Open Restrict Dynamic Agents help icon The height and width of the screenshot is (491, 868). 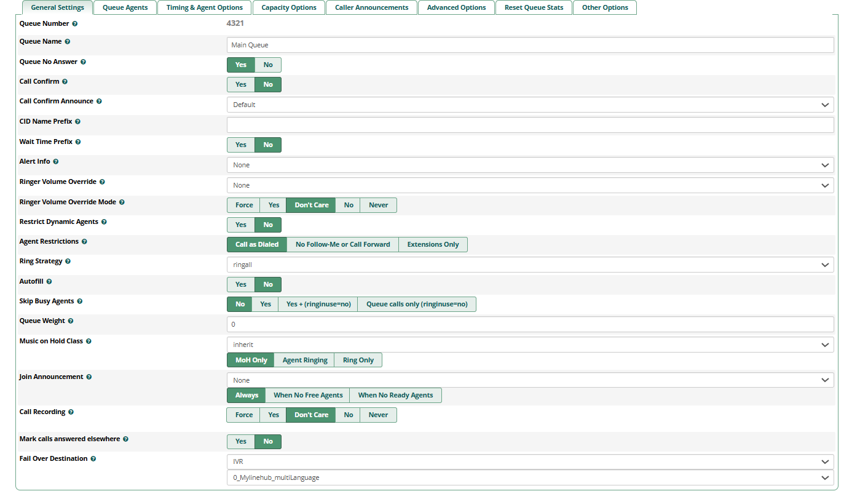point(104,222)
